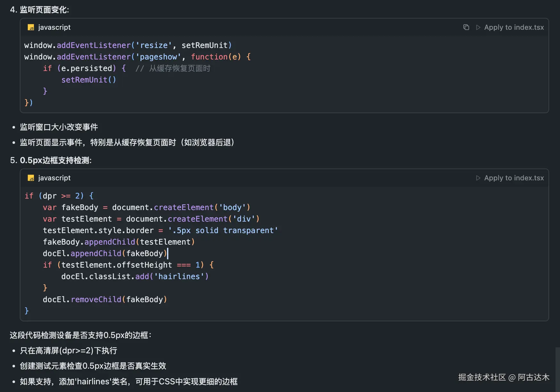
Task: Click the bullet '监听窗口大小改变事件'
Action: point(59,127)
